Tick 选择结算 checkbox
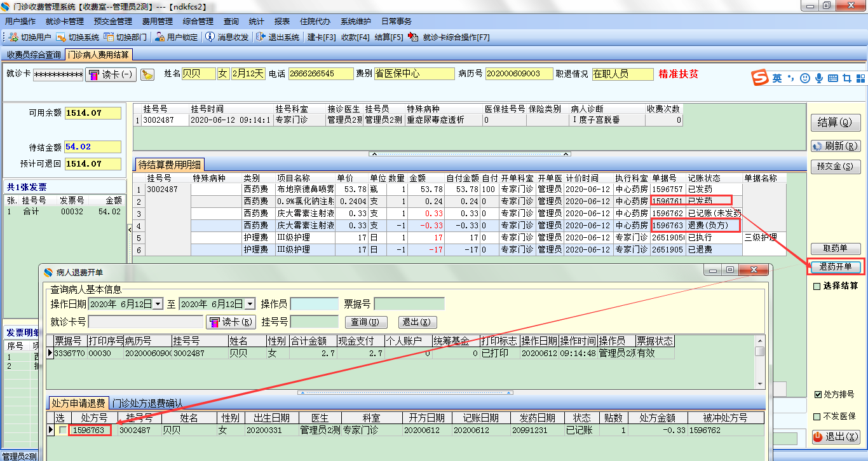 817,286
